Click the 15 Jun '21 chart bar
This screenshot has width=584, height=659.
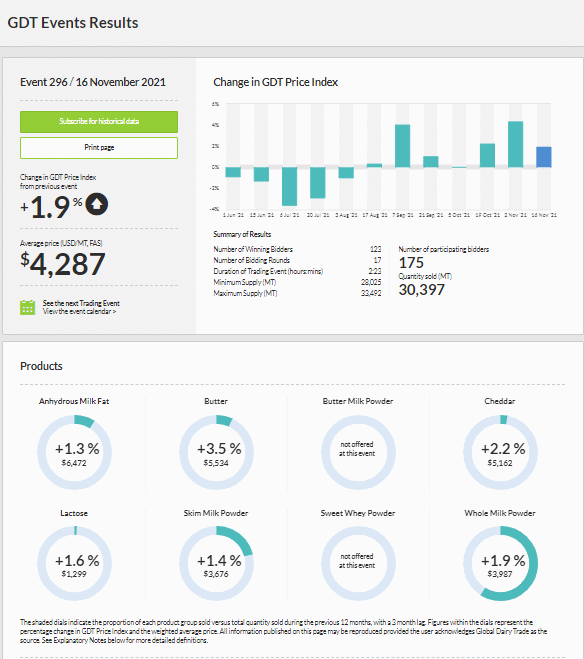tap(261, 174)
